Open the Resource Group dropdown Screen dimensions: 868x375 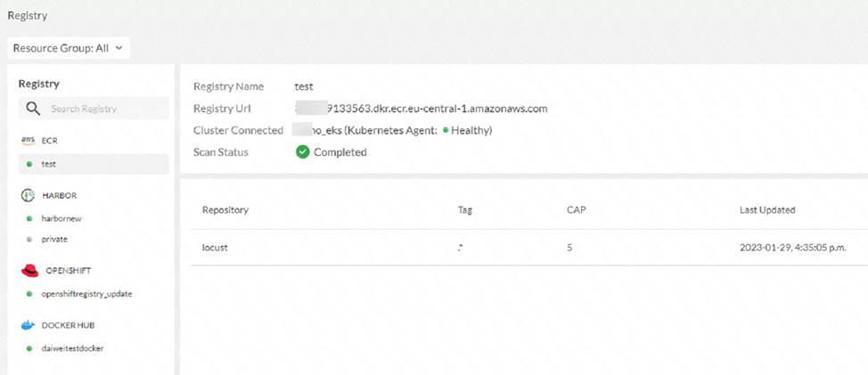(x=70, y=48)
